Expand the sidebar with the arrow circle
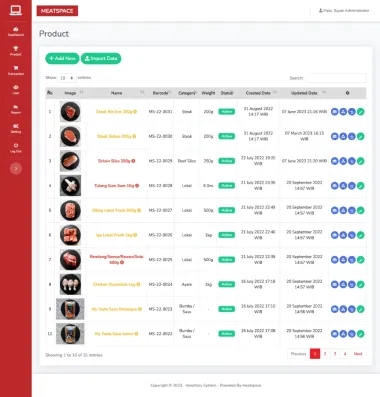Image resolution: width=380 pixels, height=397 pixels. point(16,168)
